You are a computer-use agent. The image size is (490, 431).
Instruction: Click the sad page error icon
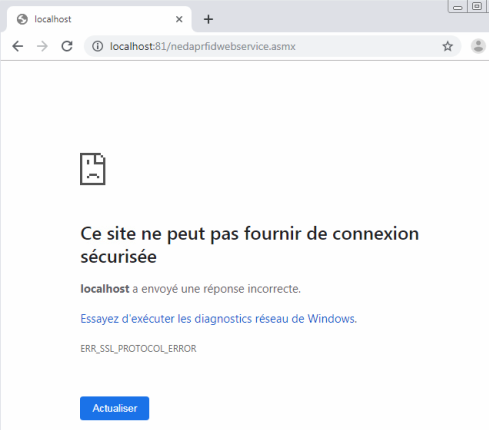tap(93, 169)
